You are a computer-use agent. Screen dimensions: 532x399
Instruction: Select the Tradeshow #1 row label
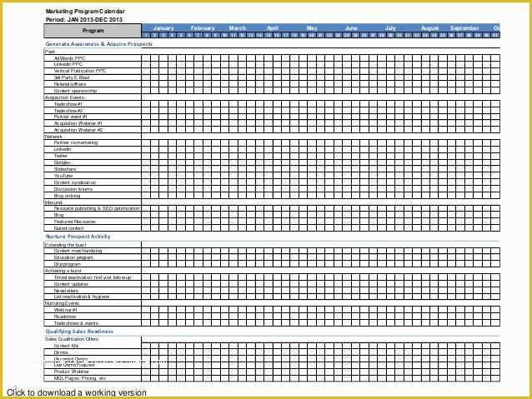tap(68, 104)
